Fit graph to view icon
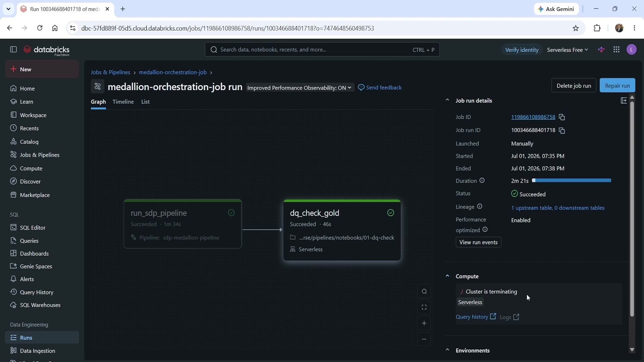This screenshot has width=644, height=362. coord(424,307)
